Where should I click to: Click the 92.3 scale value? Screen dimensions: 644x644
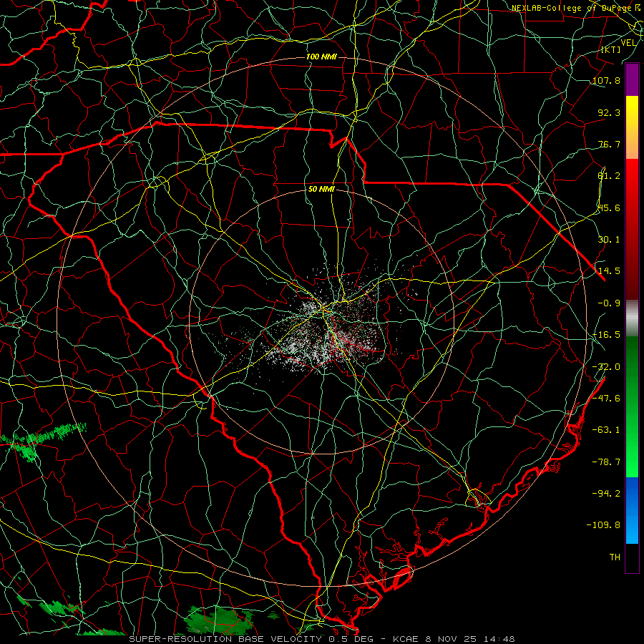click(x=609, y=112)
